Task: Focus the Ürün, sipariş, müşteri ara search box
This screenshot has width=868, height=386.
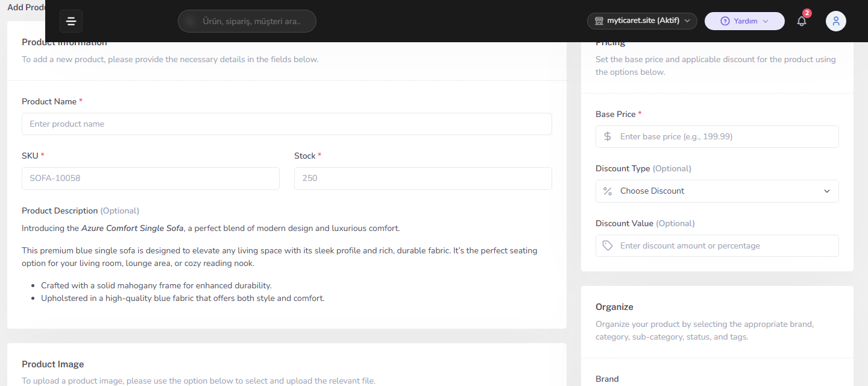Action: tap(247, 21)
